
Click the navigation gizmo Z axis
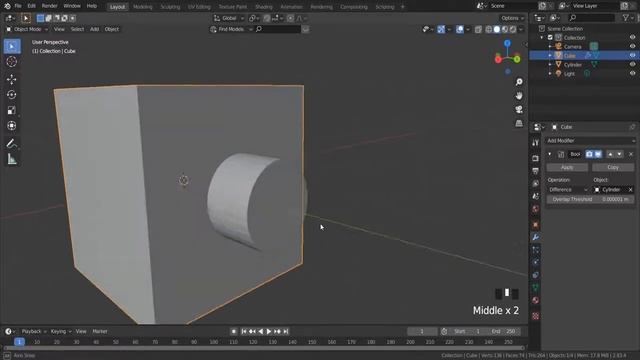pos(507,43)
